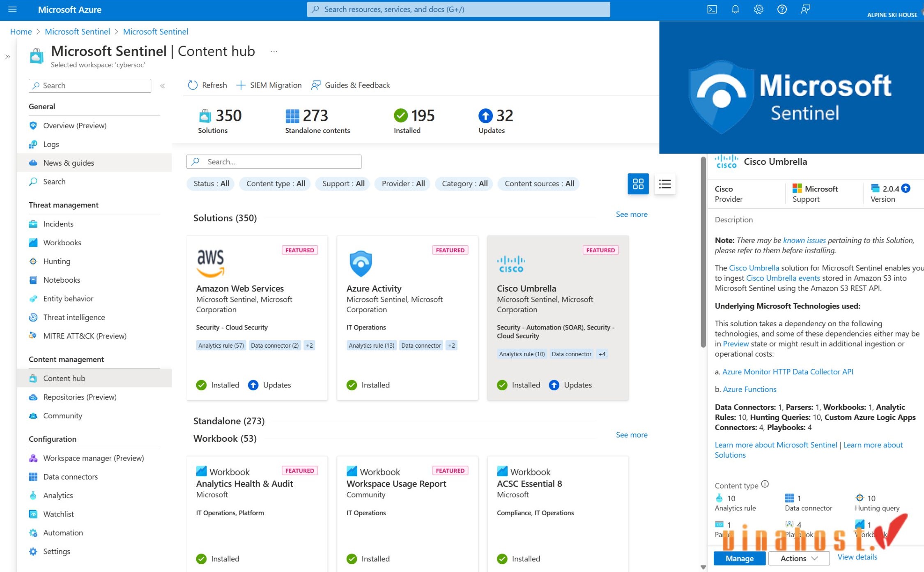Viewport: 924px width, 572px height.
Task: Click the Threat intelligence icon
Action: 33,317
